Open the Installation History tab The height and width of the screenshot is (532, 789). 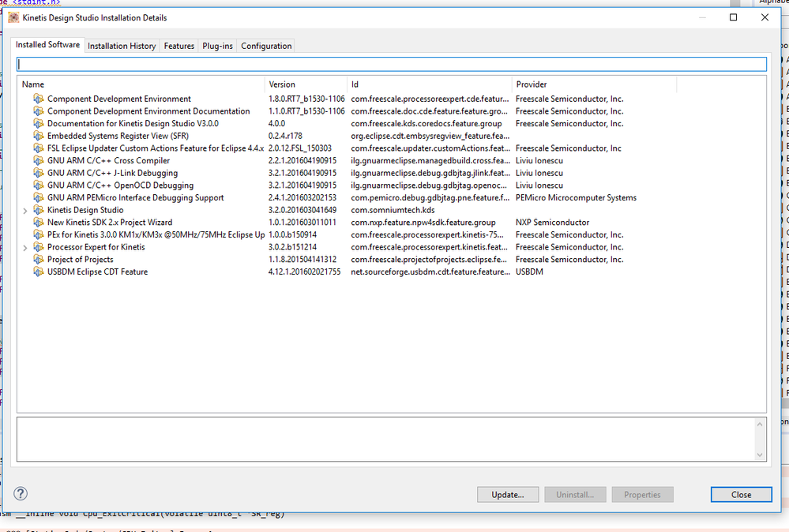(122, 46)
